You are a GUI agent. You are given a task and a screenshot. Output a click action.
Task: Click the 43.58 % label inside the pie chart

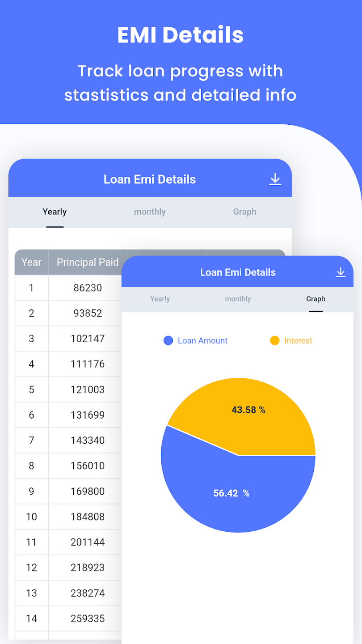tap(248, 410)
